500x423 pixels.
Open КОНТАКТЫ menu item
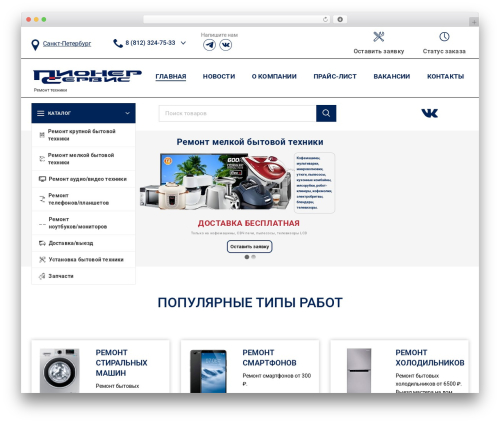click(446, 76)
